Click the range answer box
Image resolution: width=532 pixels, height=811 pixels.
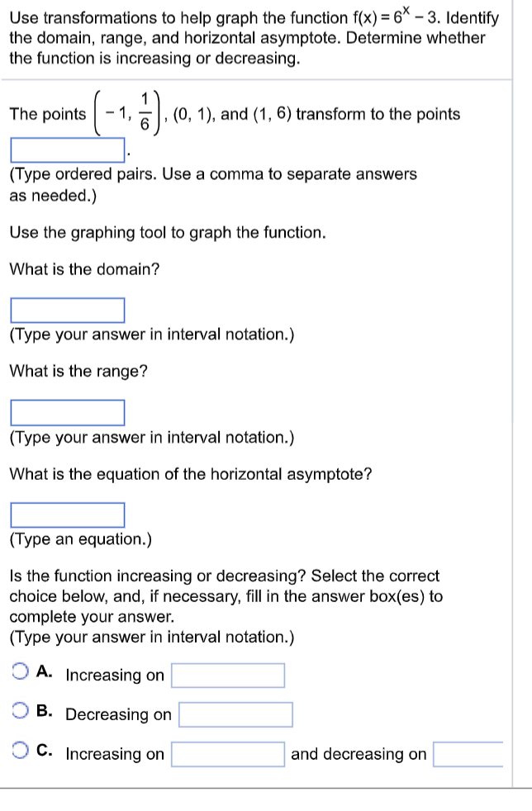coord(66,412)
